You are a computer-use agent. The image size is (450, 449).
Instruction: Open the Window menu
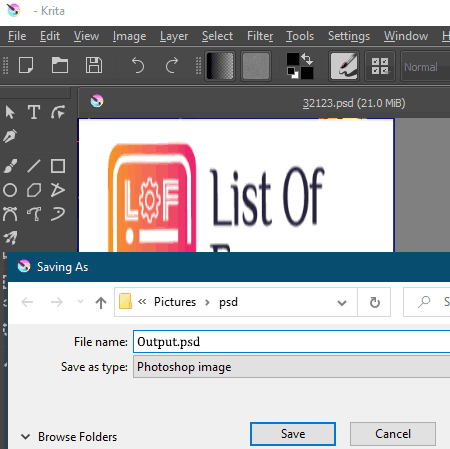(406, 36)
